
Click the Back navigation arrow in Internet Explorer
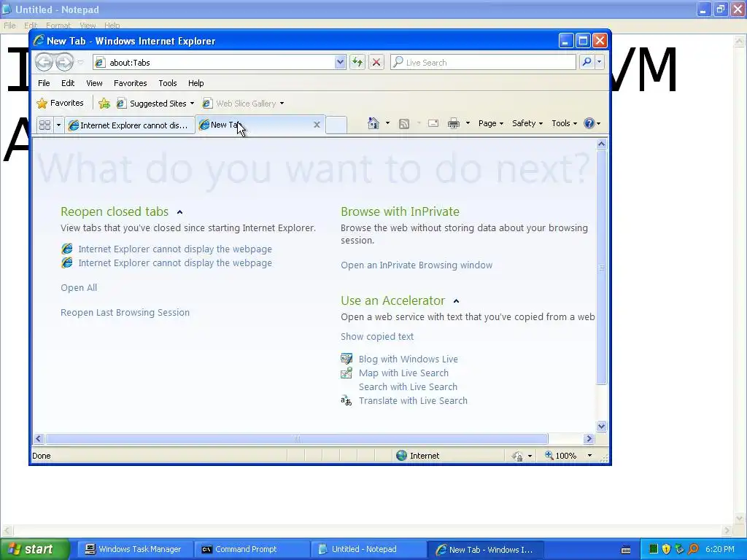(x=44, y=62)
